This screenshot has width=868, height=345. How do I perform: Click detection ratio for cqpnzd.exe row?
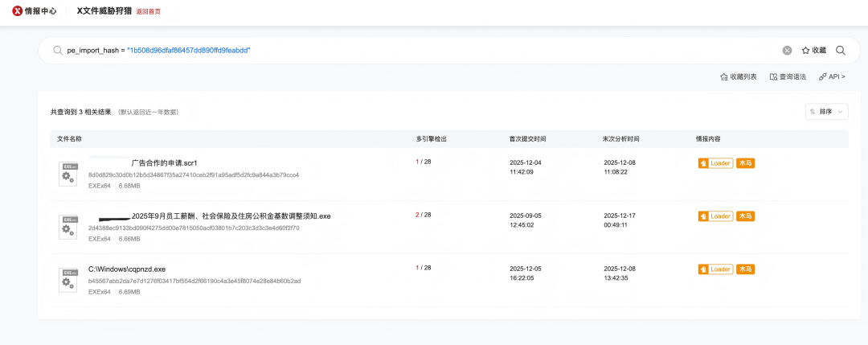click(423, 268)
